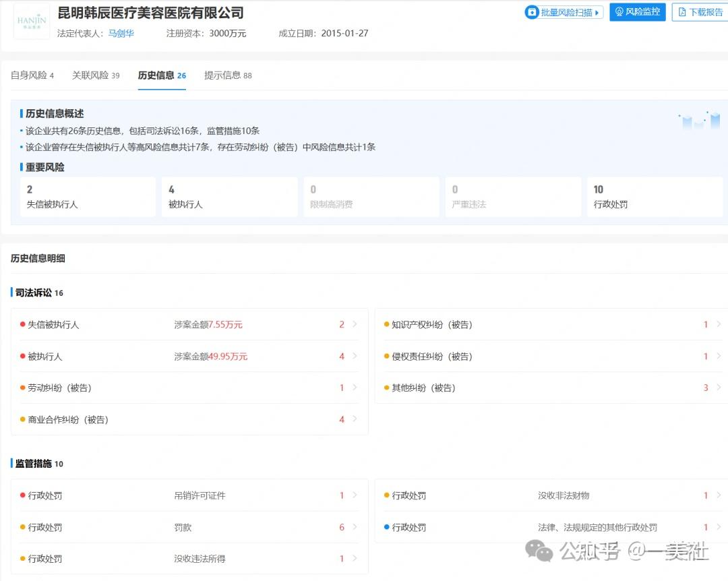This screenshot has height=581, width=728.
Task: Expand the 吊销许可证件 row chevron
Action: [355, 495]
